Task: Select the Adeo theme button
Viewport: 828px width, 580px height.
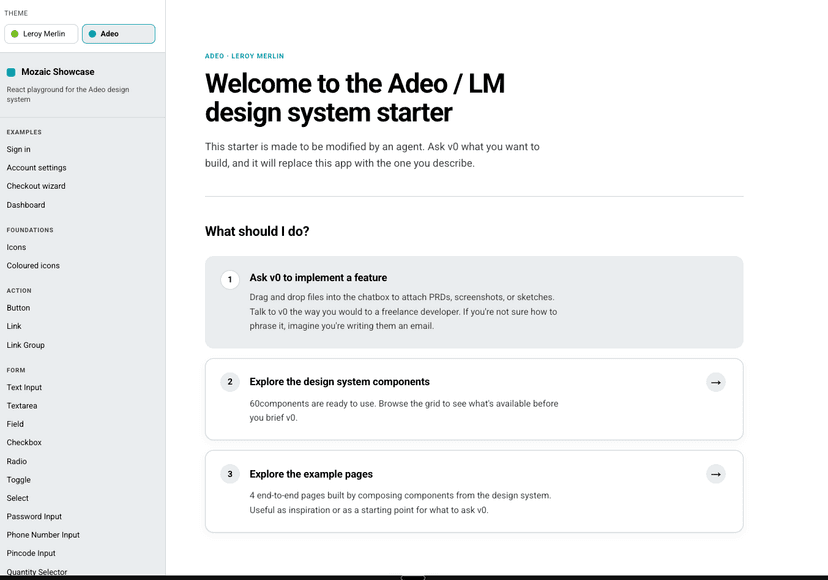Action: pos(118,34)
